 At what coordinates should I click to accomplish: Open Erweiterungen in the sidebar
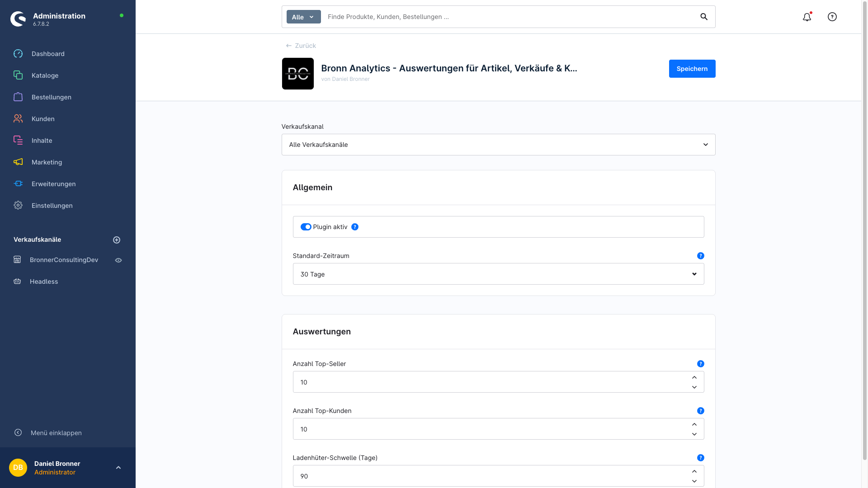click(x=53, y=184)
